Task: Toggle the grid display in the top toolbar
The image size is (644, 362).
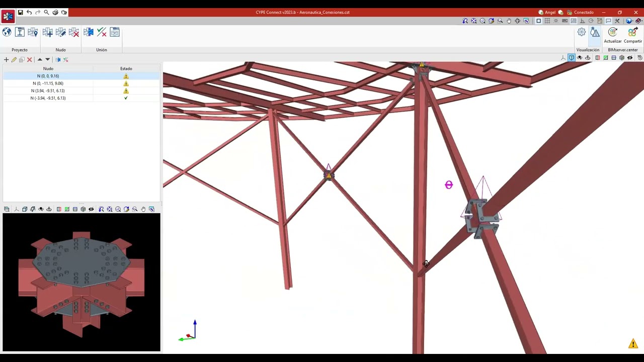Action: tap(547, 21)
